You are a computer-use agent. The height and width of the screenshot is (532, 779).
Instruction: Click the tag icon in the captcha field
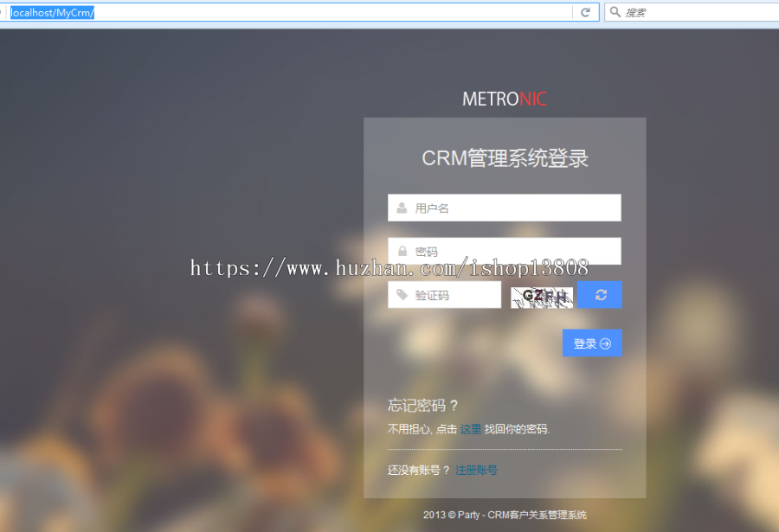[400, 295]
